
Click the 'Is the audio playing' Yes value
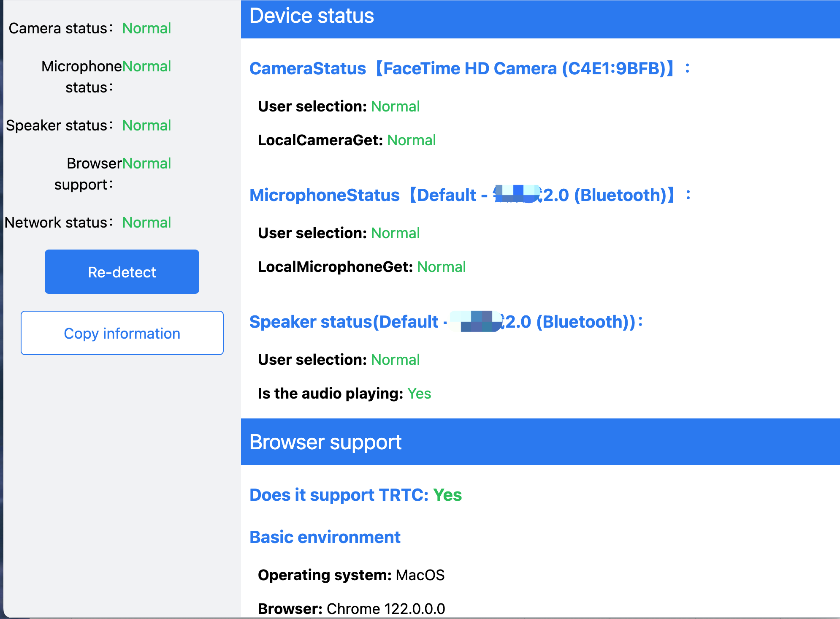click(x=419, y=394)
